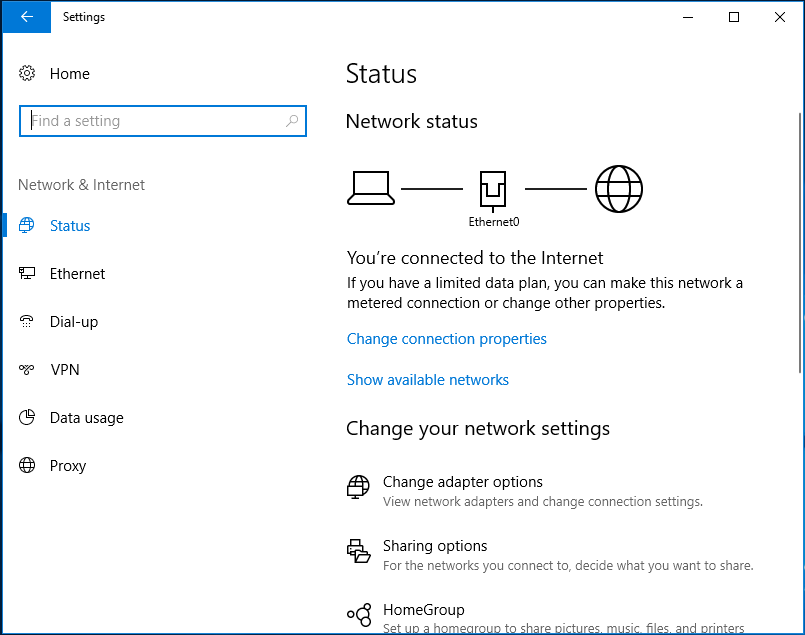Click the Data usage pie icon
805x635 pixels.
27,417
